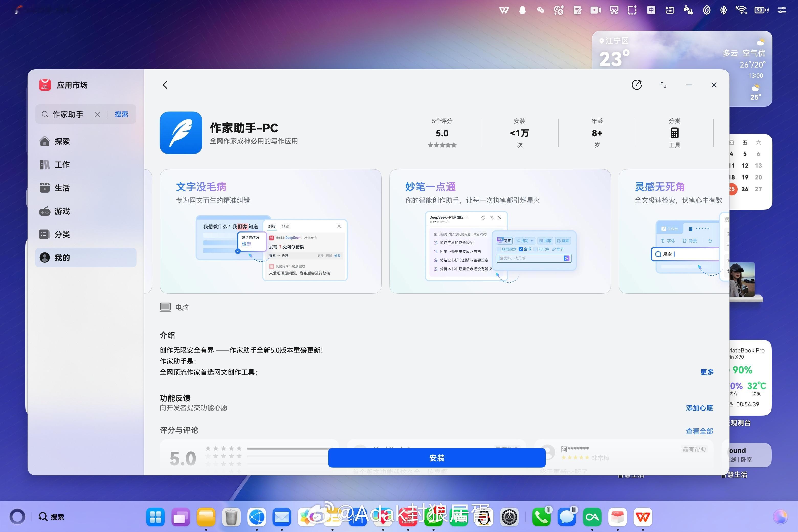Click the scissors screenshot icon in the status bar
The image size is (798, 532).
coord(614,10)
